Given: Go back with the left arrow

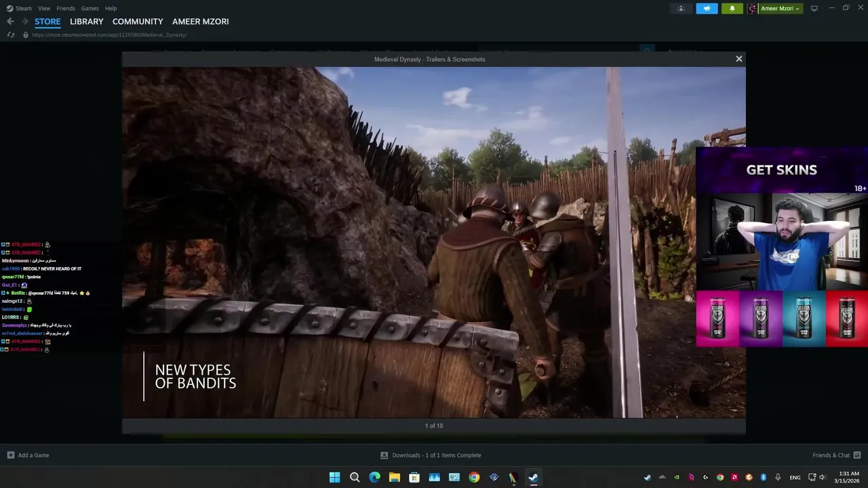Looking at the screenshot, I should click(10, 22).
